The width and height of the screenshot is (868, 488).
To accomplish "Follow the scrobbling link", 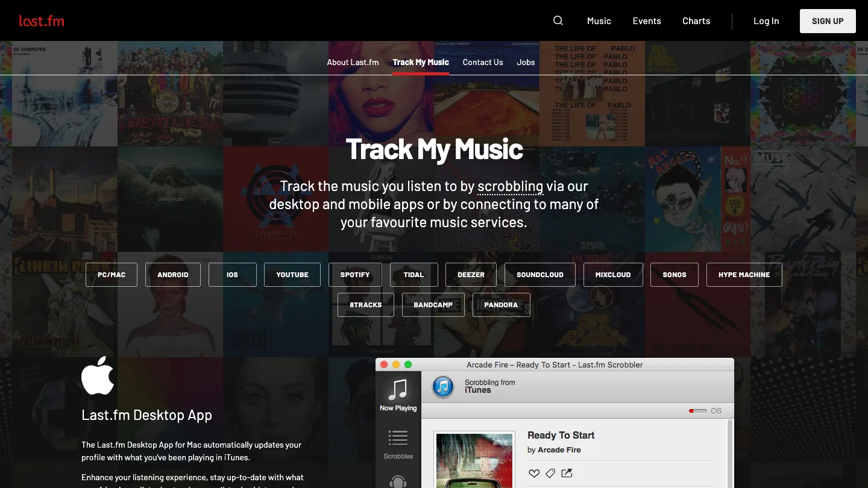I will click(511, 186).
